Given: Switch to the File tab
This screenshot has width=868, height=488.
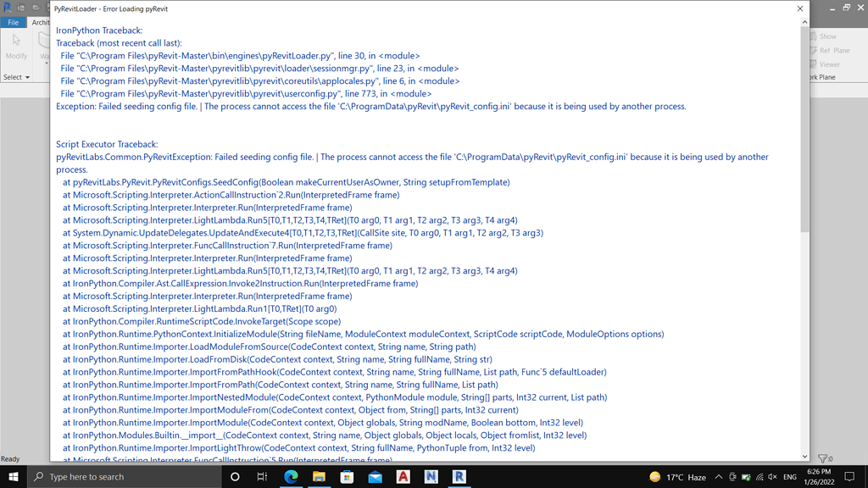Looking at the screenshot, I should click(x=12, y=22).
